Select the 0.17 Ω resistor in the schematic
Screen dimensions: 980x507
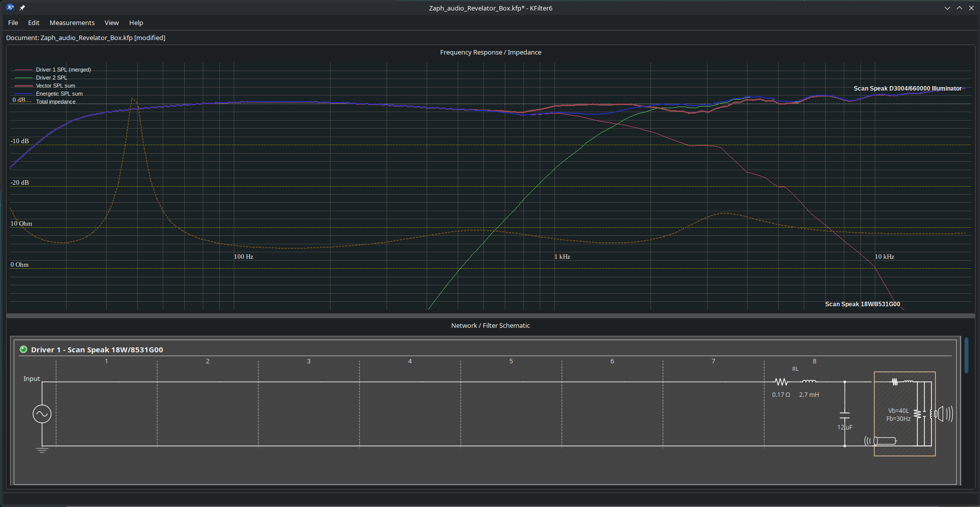click(x=781, y=382)
